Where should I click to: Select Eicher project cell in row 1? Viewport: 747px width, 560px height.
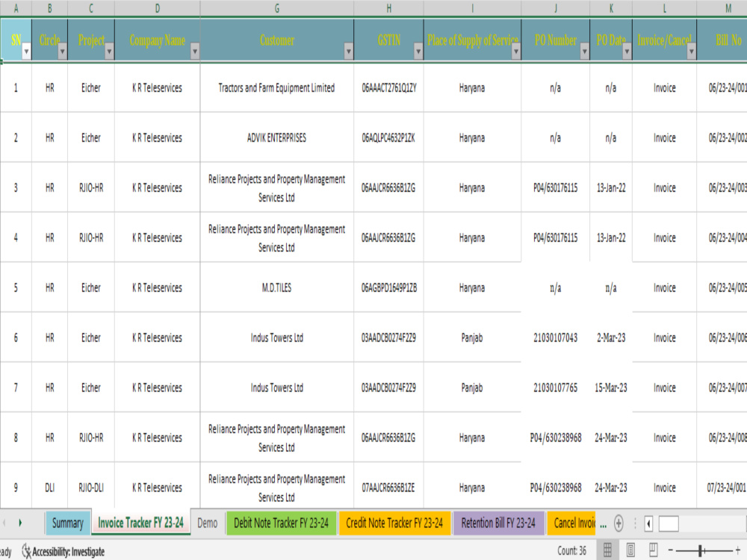tap(91, 87)
